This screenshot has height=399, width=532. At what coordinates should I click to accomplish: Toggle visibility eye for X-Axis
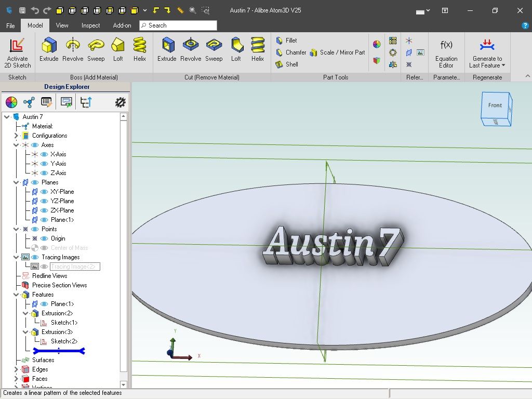pos(44,154)
